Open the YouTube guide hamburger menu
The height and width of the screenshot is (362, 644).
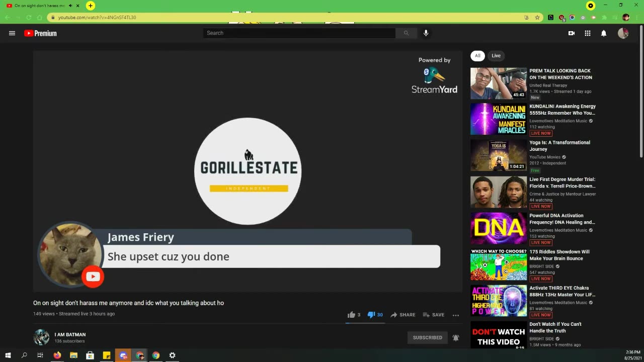12,33
